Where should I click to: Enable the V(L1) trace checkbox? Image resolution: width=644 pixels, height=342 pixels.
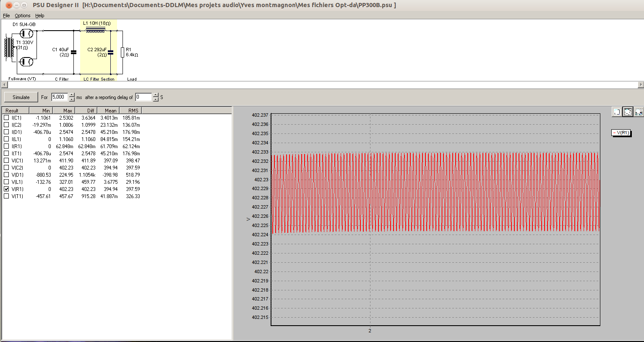[6, 182]
